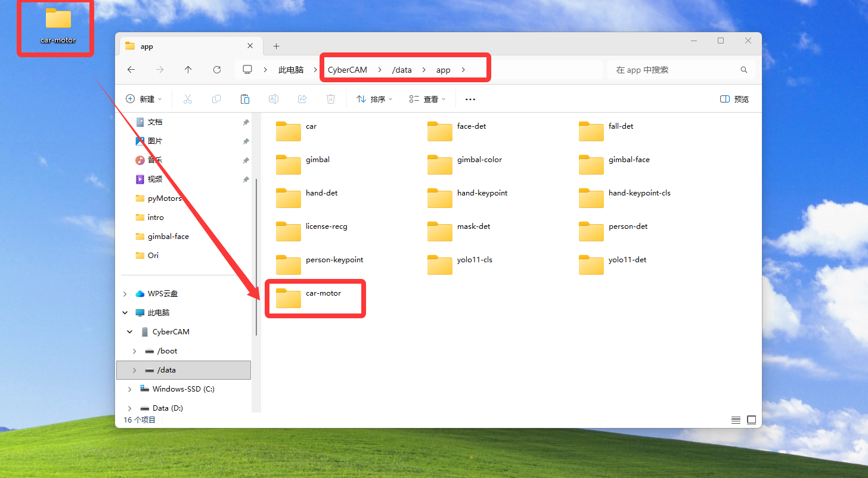This screenshot has height=478, width=868.
Task: Click the sidebar vertical scrollbar
Action: [256, 256]
